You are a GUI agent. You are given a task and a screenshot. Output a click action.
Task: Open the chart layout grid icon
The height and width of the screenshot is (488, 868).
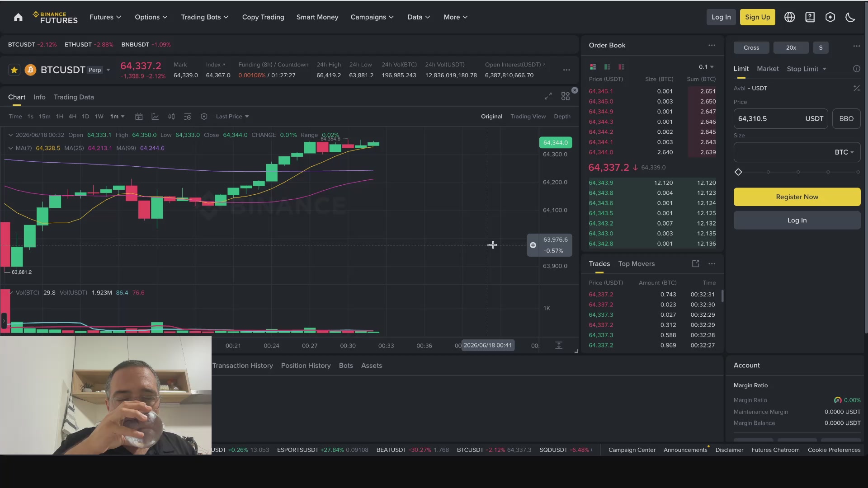click(x=565, y=96)
